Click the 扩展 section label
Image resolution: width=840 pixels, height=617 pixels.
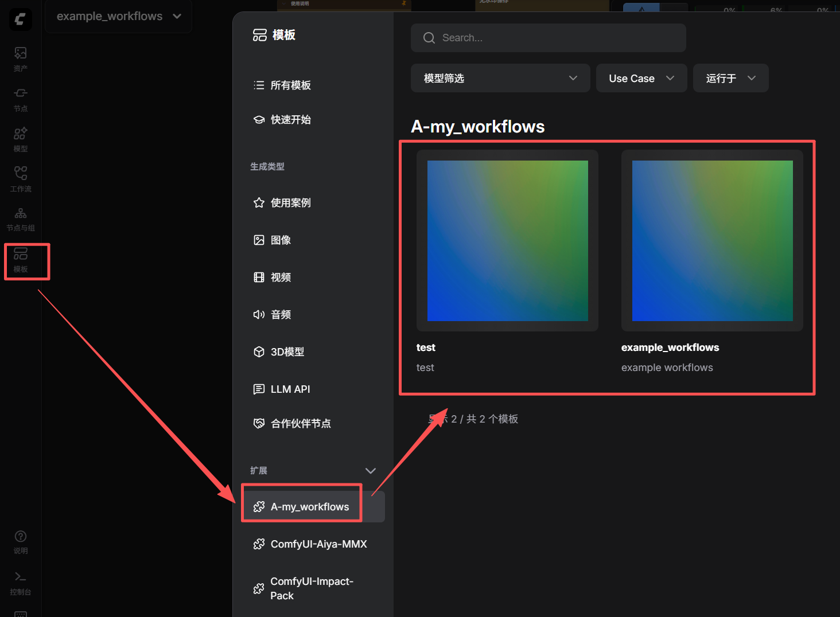coord(259,471)
